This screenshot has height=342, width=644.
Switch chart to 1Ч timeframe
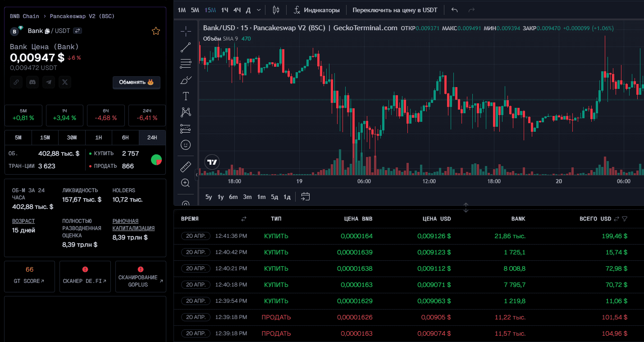tap(224, 10)
